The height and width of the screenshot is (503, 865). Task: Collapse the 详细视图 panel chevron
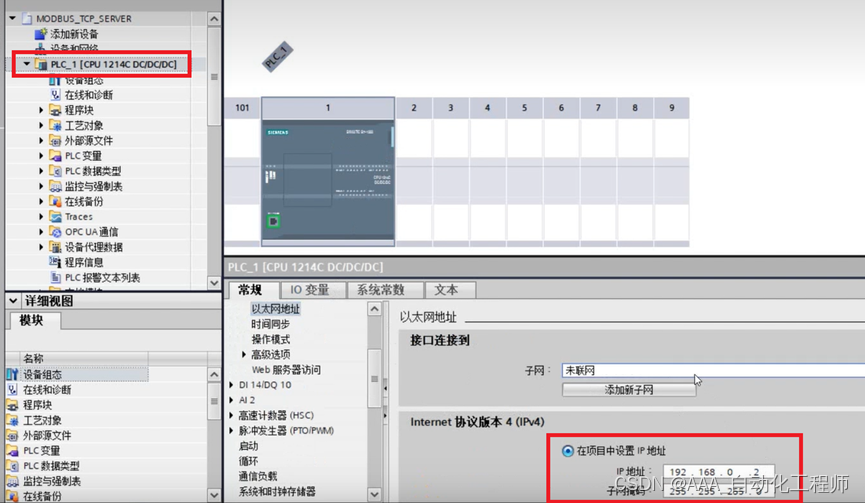pos(13,301)
